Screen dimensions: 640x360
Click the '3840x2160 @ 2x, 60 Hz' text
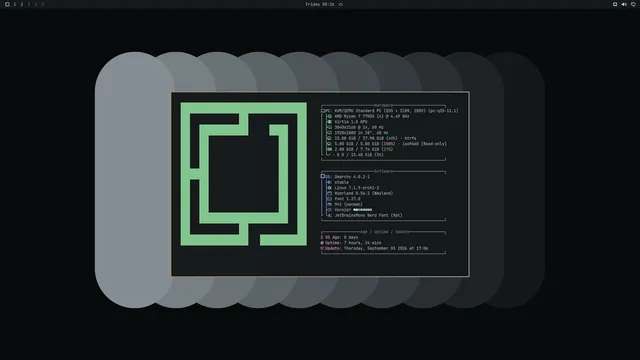(x=359, y=127)
